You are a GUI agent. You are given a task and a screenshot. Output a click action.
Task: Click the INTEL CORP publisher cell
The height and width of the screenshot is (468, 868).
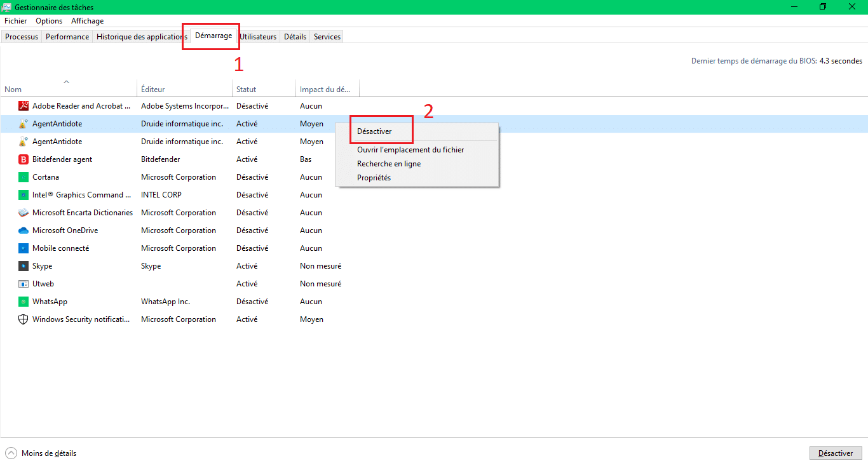click(x=161, y=195)
